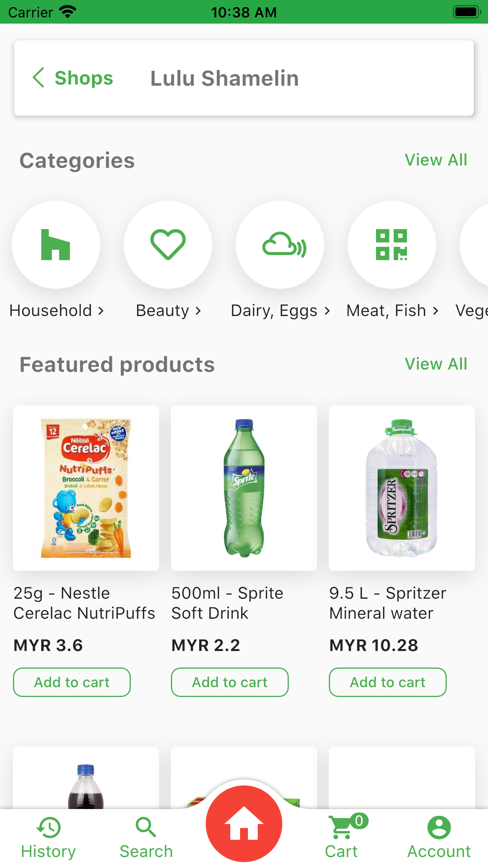Open the Meat, Fish grid icon
Screen dimensions: 488x868
392,245
